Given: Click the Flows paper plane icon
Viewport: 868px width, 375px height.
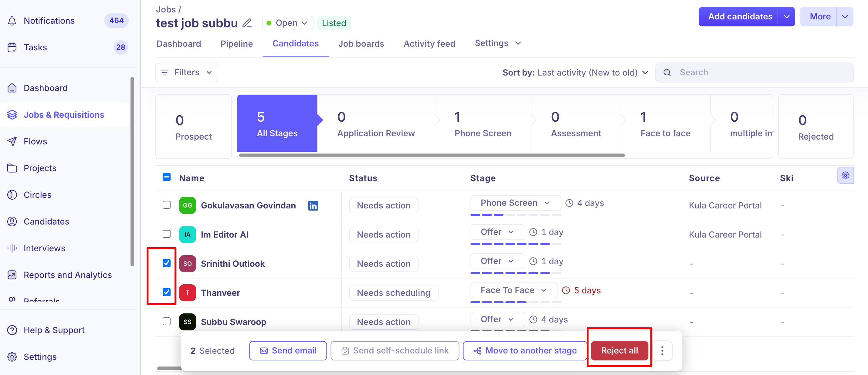Looking at the screenshot, I should pyautogui.click(x=12, y=141).
